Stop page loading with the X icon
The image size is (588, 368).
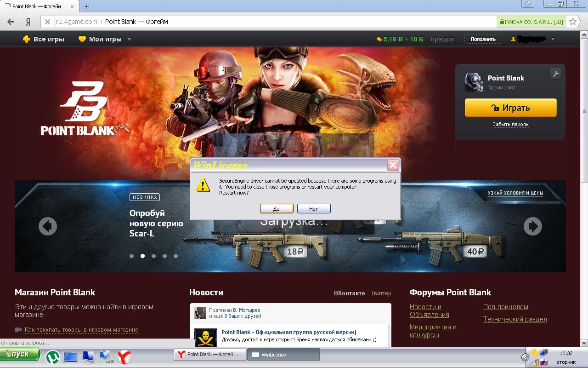click(47, 22)
